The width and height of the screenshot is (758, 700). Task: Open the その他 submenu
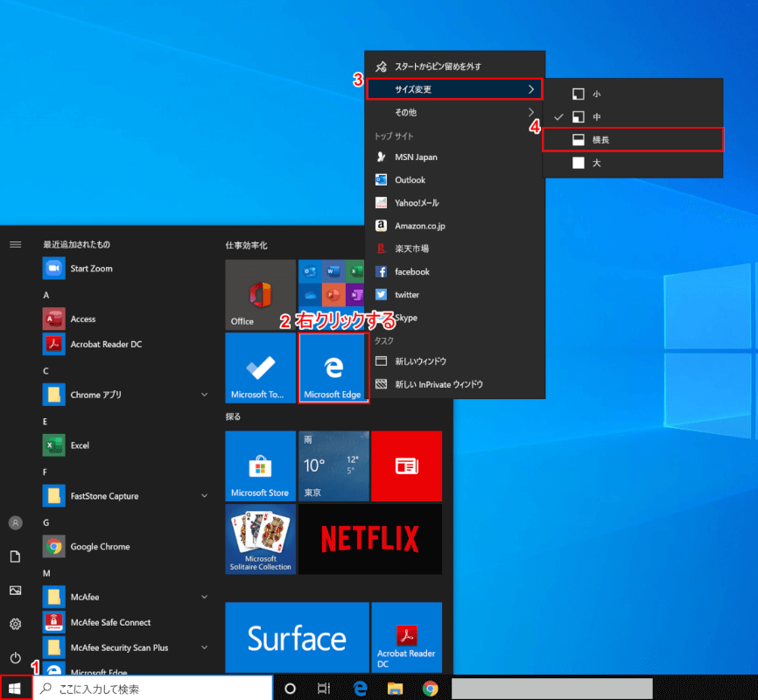[454, 112]
